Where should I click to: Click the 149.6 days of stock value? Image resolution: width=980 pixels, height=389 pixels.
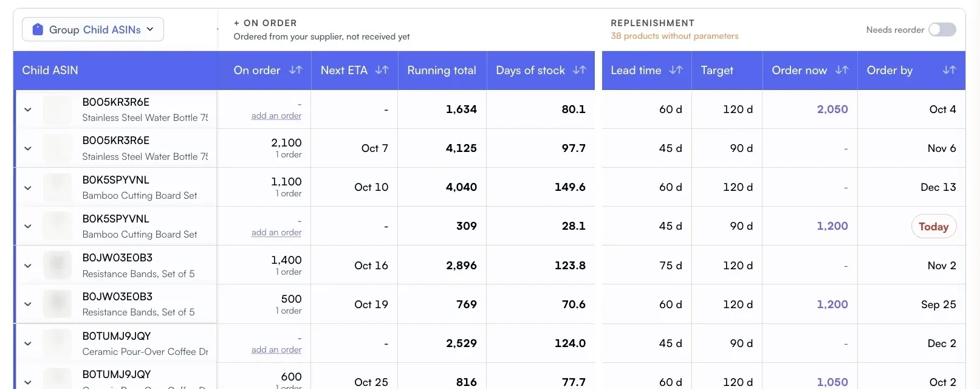(x=570, y=187)
